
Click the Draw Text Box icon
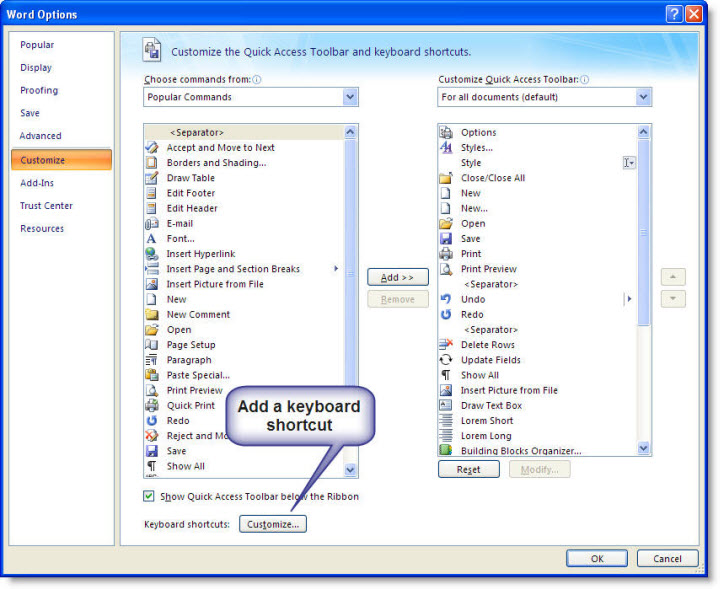click(446, 405)
